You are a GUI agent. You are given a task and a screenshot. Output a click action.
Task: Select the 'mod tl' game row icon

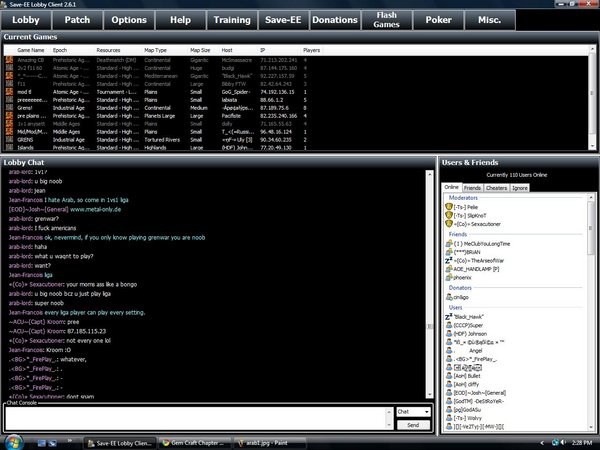(10, 90)
